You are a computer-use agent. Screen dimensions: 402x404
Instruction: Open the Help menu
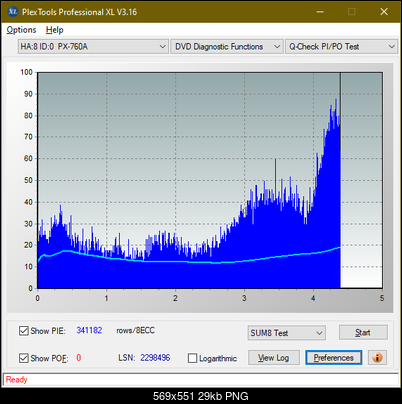coord(55,30)
